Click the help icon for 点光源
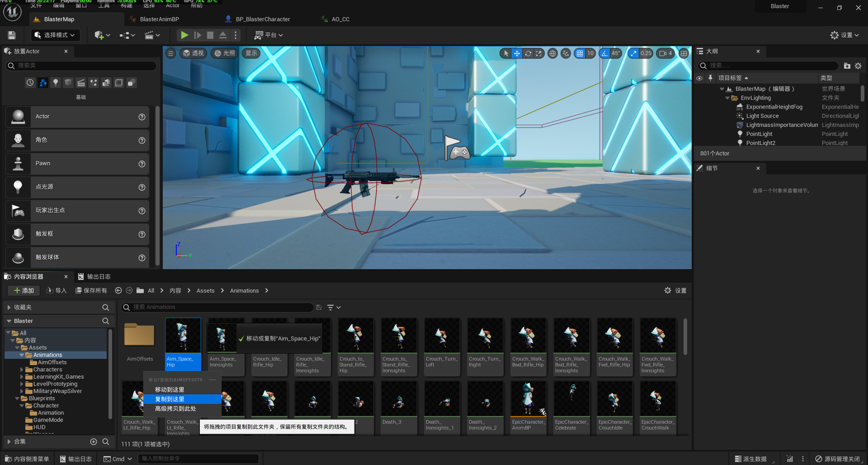868x465 pixels. [141, 187]
